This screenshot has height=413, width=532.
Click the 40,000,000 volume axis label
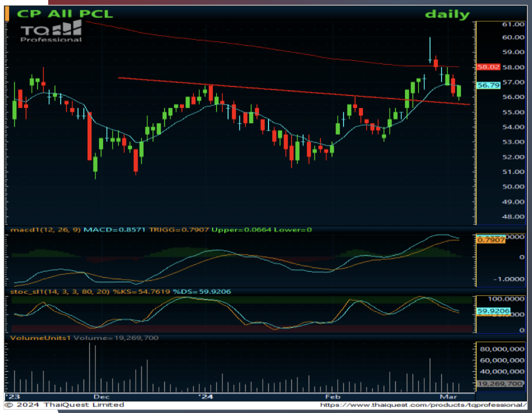click(502, 372)
